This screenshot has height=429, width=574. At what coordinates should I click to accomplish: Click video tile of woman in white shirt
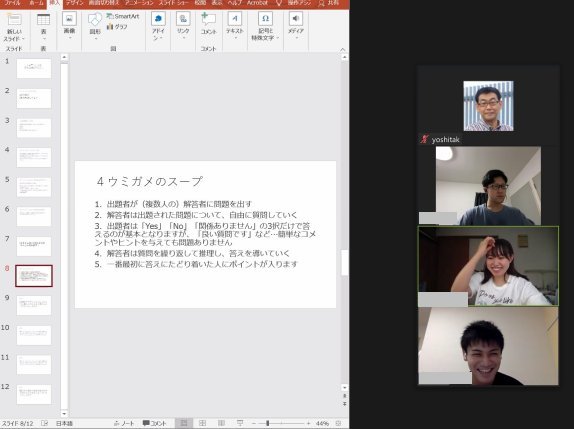point(488,266)
